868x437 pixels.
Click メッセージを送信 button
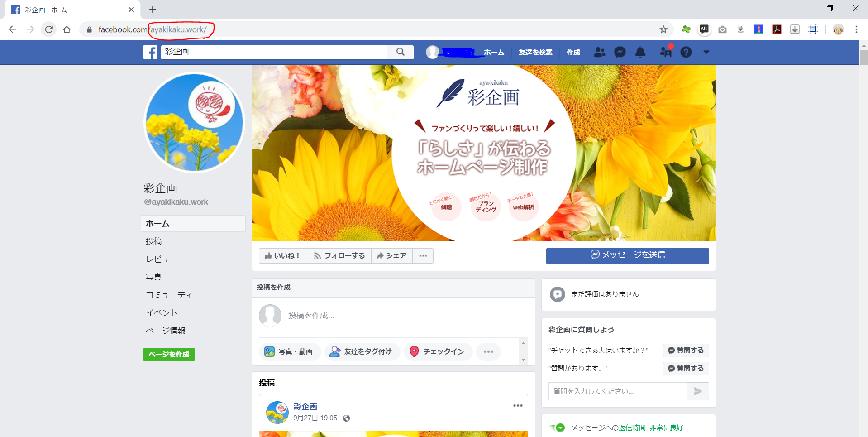(x=627, y=255)
